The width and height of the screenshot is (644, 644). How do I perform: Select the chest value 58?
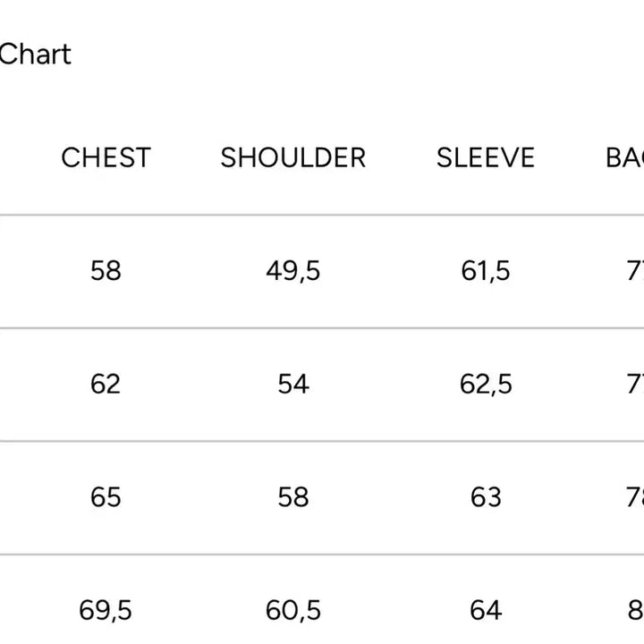click(x=106, y=270)
